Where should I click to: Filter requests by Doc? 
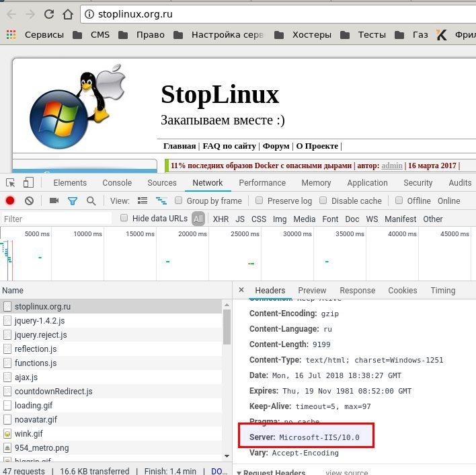(x=352, y=219)
